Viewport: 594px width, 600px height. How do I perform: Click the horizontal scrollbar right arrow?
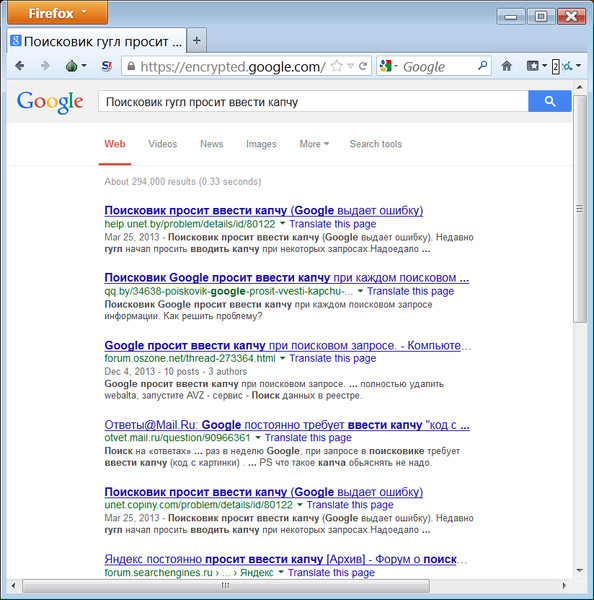click(x=564, y=585)
